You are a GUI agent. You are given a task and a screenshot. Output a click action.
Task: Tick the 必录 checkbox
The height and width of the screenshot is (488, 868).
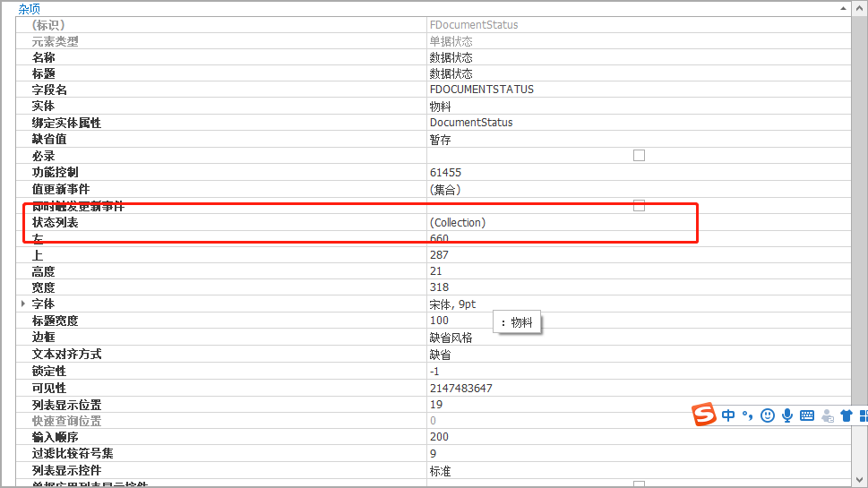(639, 156)
